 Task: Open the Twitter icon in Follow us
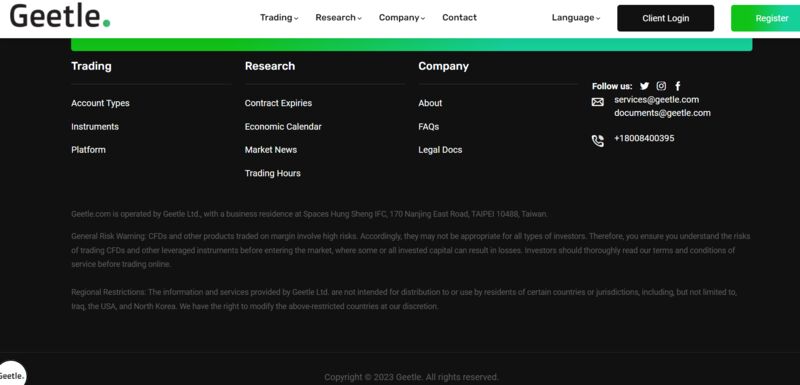tap(644, 86)
